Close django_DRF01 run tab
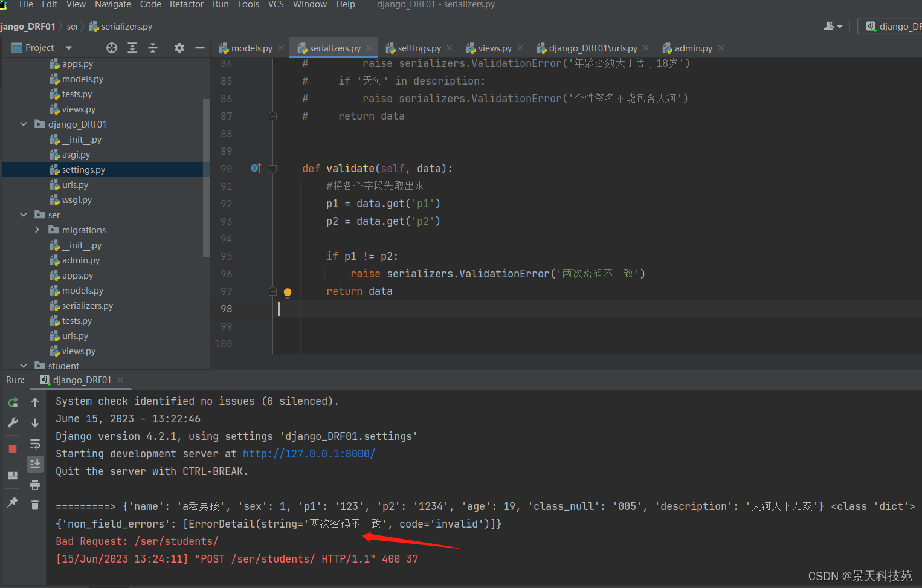Screen dimensions: 922x588 coord(120,380)
